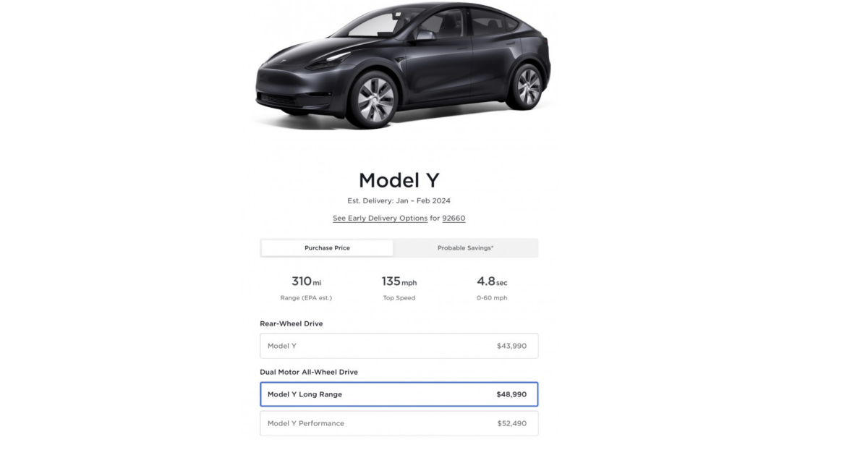Click the 4.8 sec acceleration statistic

[492, 282]
